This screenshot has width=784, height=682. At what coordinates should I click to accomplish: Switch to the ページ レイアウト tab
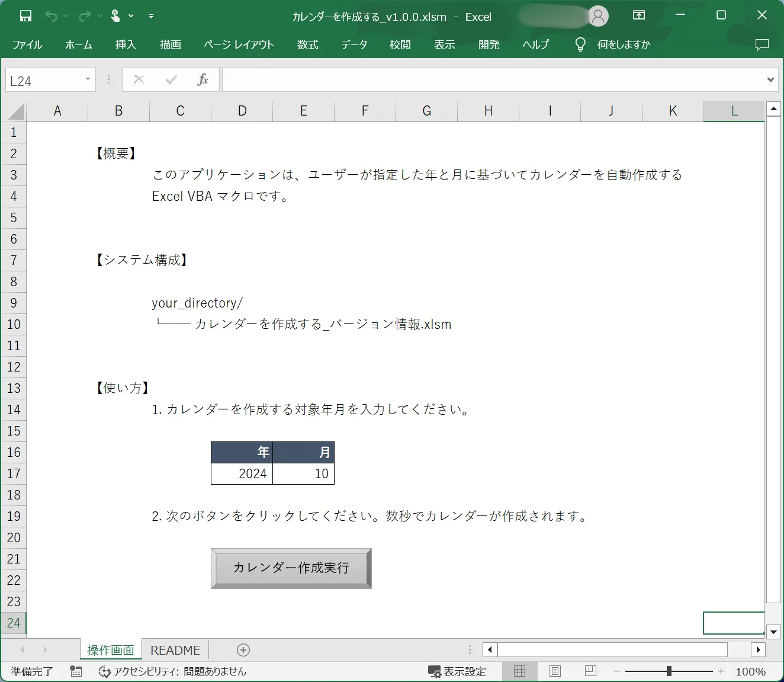[x=239, y=44]
